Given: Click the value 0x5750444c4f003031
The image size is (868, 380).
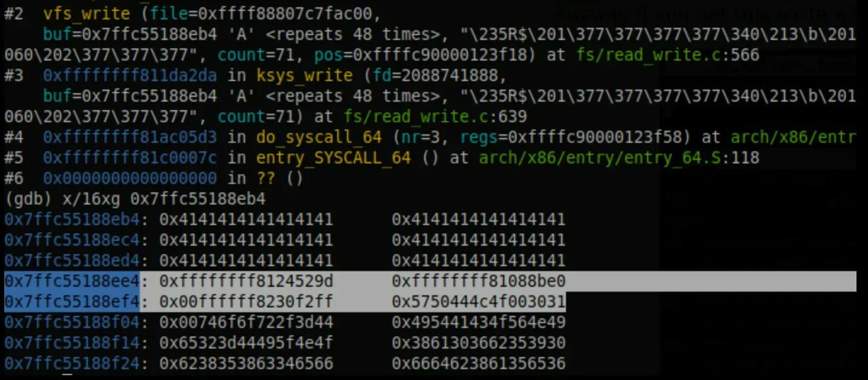Looking at the screenshot, I should (478, 302).
